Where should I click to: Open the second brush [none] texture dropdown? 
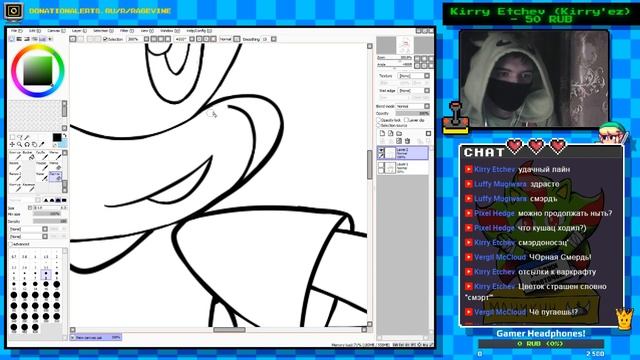(x=28, y=236)
